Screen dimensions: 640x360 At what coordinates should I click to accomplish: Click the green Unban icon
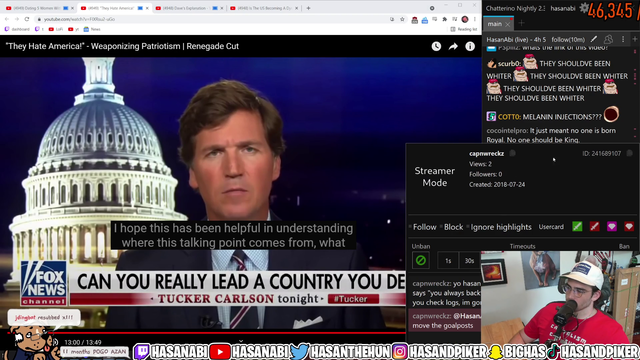point(421,260)
